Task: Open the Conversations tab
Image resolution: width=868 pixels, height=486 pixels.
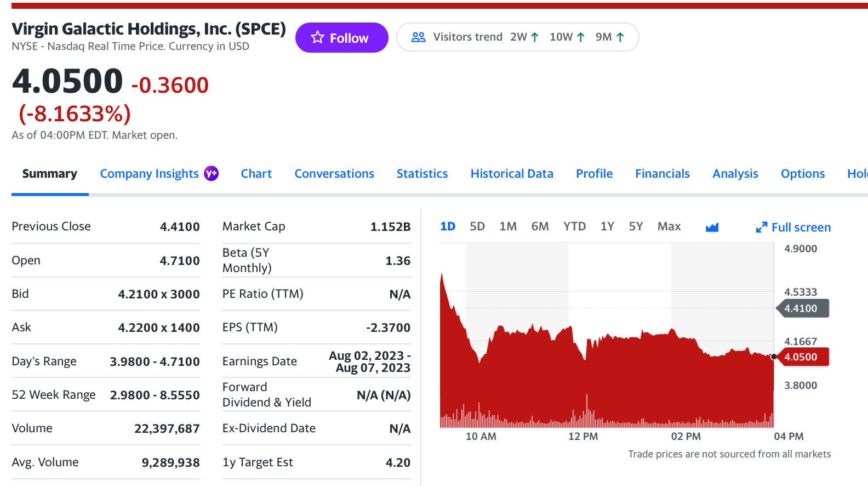Action: point(334,174)
